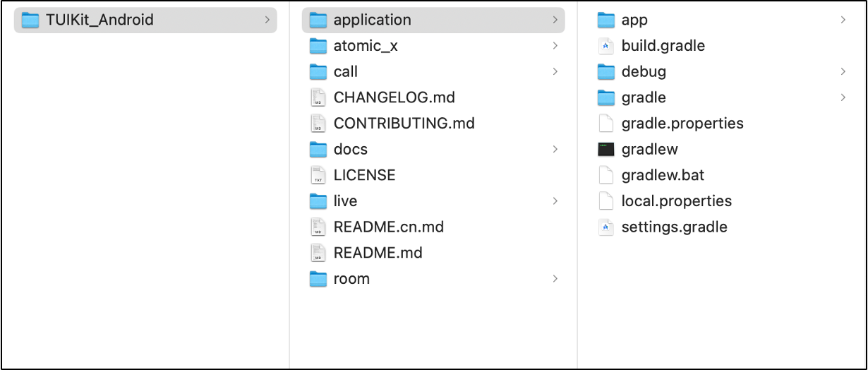
Task: Click the build.gradle file icon
Action: 606,46
